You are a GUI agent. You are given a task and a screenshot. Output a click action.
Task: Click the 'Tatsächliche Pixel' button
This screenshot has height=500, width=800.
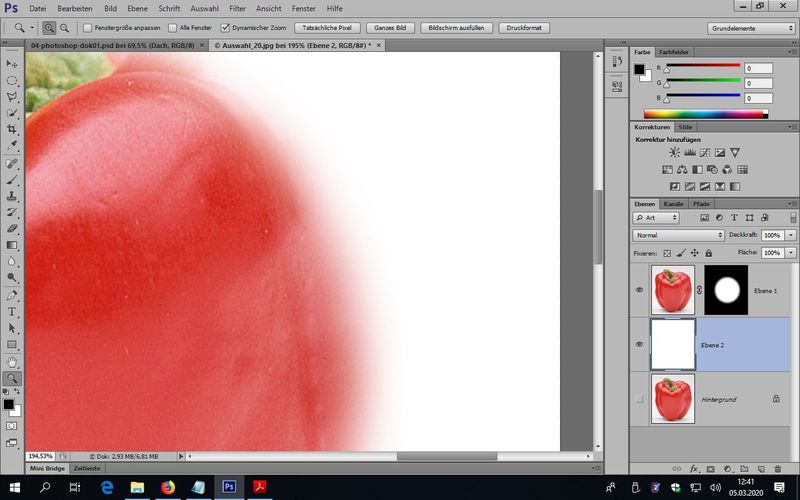(327, 28)
